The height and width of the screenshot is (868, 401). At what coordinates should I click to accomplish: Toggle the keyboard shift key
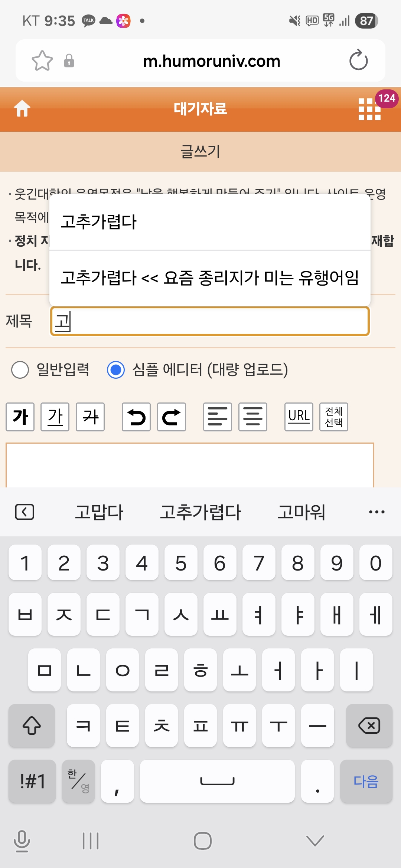pos(32,726)
